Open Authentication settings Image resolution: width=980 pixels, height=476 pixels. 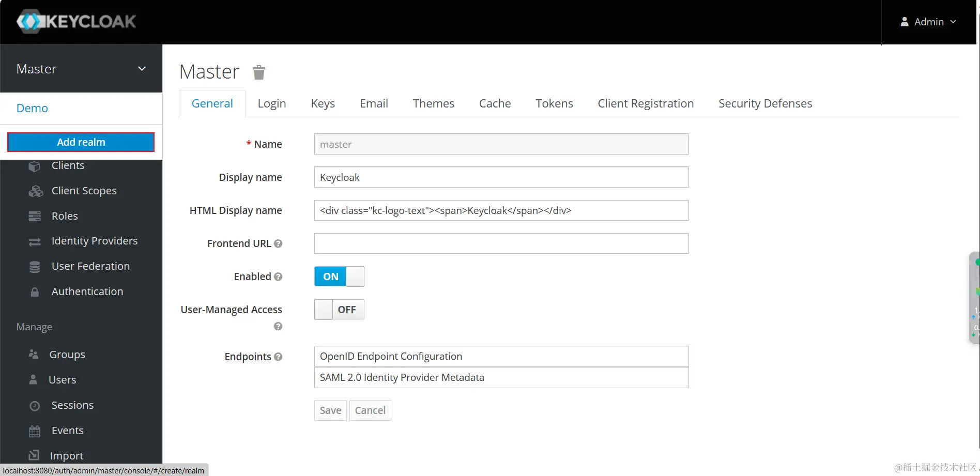click(87, 291)
